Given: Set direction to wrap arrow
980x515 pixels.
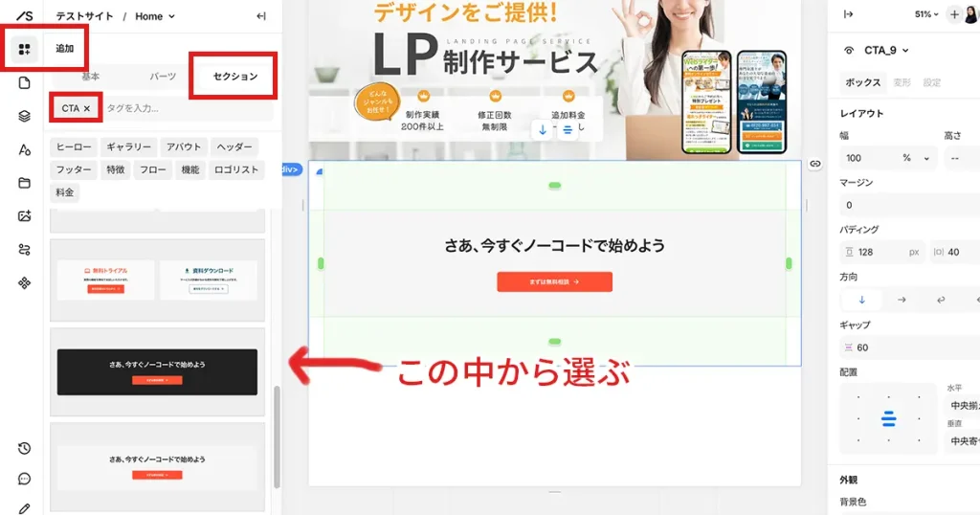Looking at the screenshot, I should point(941,300).
